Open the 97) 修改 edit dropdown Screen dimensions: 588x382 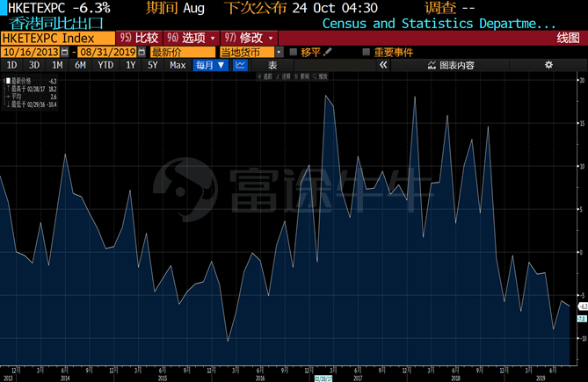[x=249, y=39]
